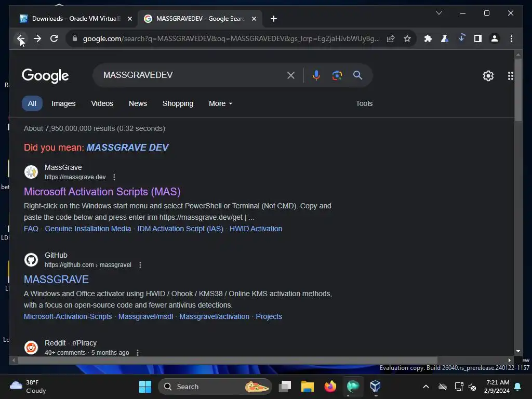This screenshot has height=399, width=532.
Task: Open the Chrome three-dot menu
Action: tap(511, 38)
